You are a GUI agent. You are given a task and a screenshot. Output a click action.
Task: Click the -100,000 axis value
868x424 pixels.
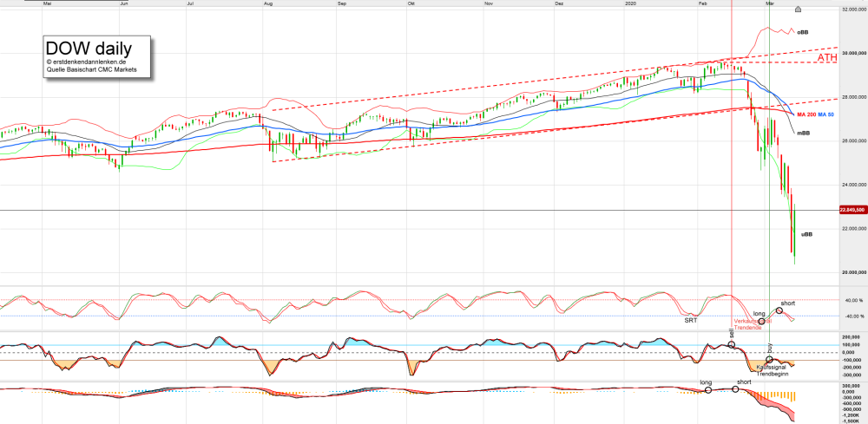coord(850,359)
